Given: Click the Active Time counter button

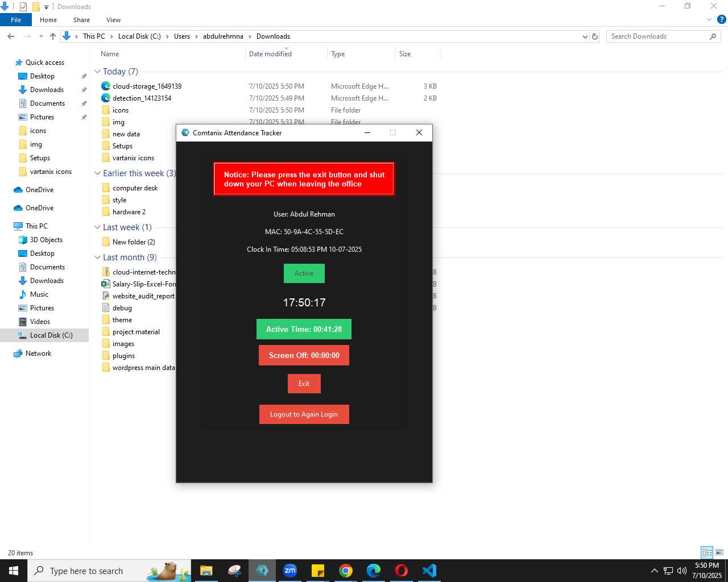Looking at the screenshot, I should 304,329.
